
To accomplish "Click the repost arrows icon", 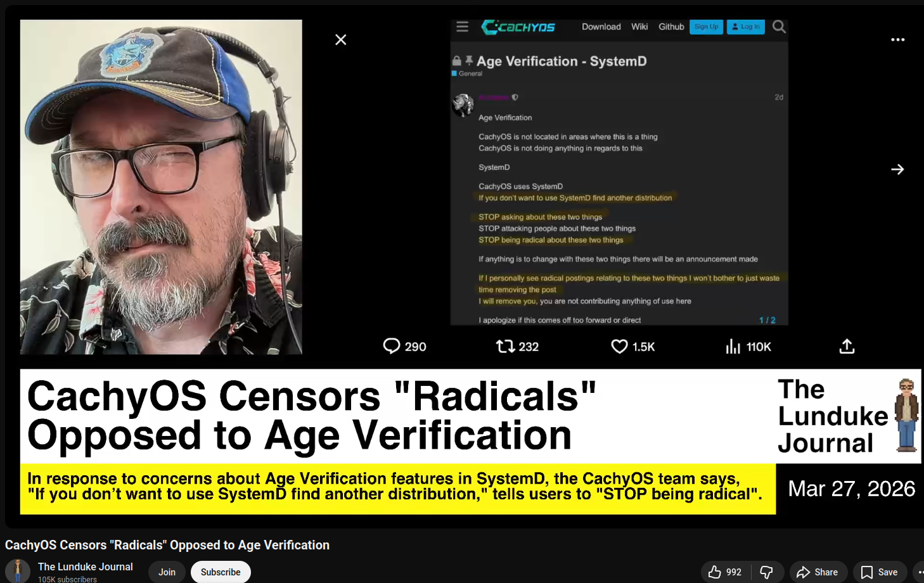I will 505,346.
